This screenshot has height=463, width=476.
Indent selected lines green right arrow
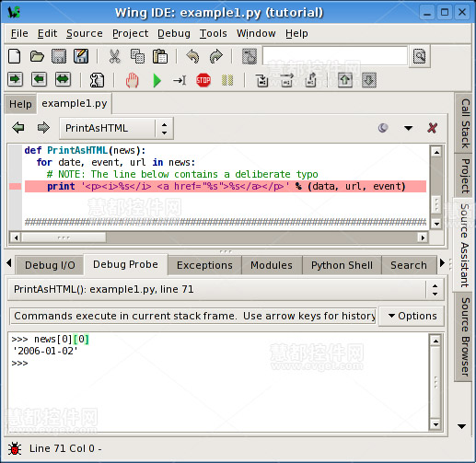[15, 79]
